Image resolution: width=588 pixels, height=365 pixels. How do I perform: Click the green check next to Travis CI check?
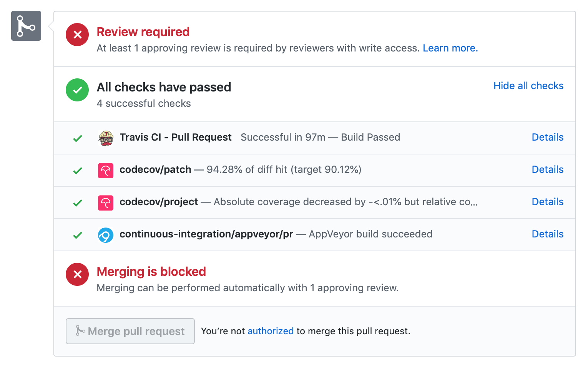77,138
